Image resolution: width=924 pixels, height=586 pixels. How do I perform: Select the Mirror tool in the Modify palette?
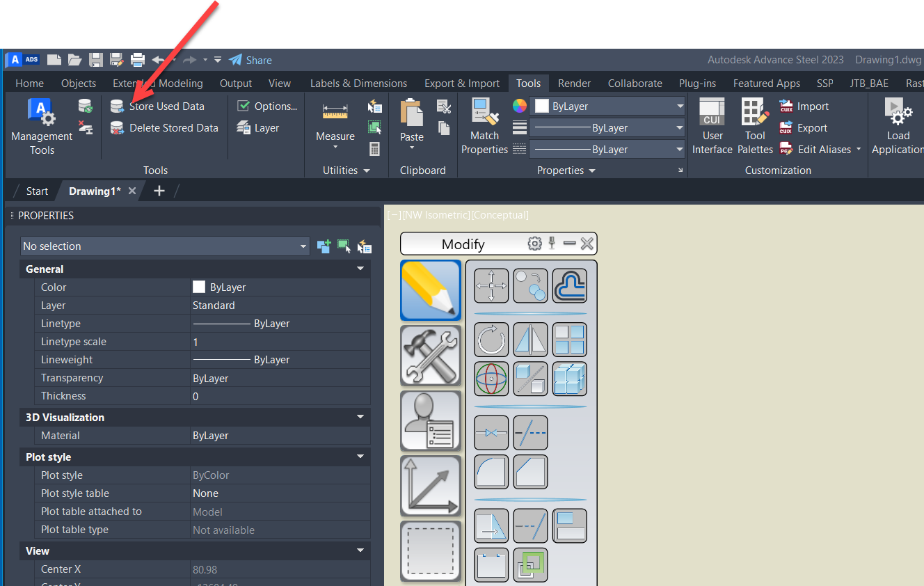pyautogui.click(x=530, y=339)
